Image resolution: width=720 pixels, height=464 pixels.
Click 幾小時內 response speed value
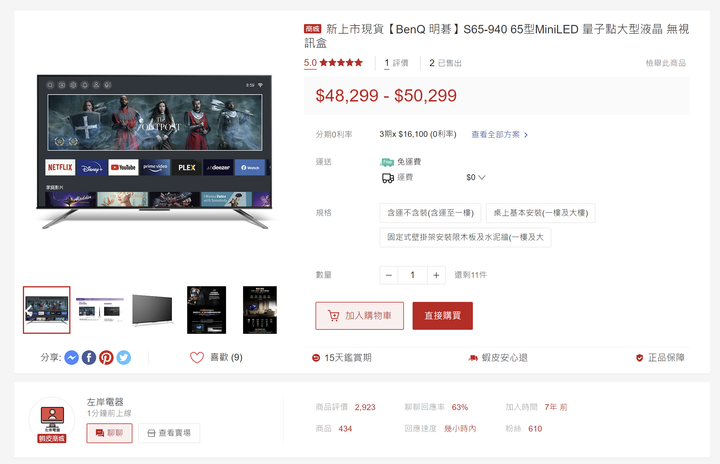[x=460, y=429]
